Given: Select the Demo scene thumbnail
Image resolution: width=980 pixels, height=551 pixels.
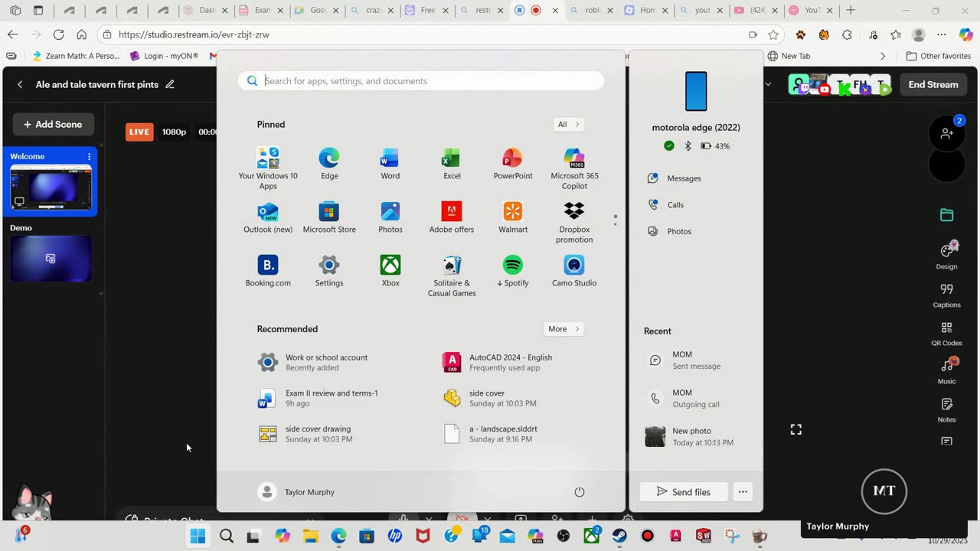Looking at the screenshot, I should 51,259.
